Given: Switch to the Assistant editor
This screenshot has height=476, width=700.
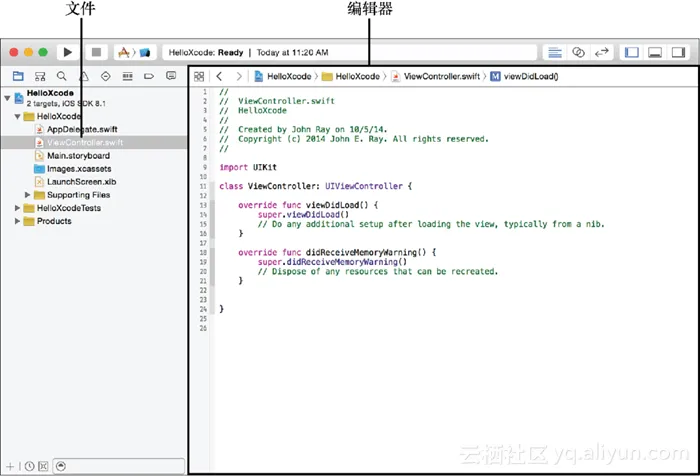Looking at the screenshot, I should tap(578, 52).
